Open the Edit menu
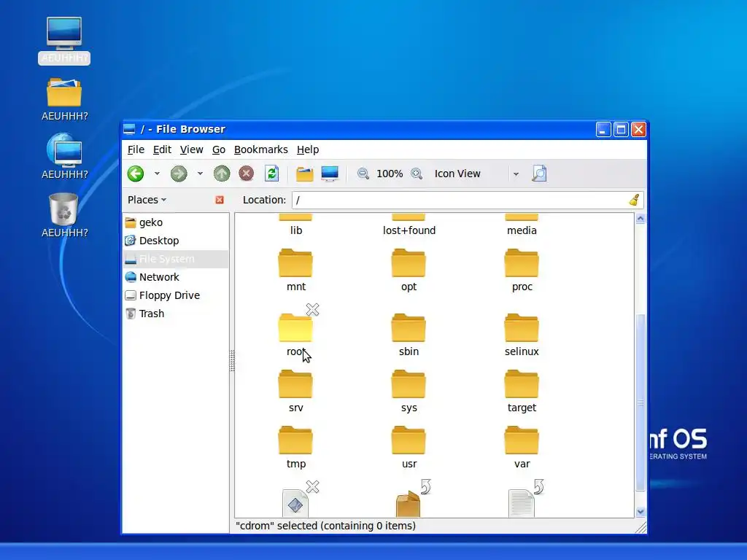The width and height of the screenshot is (747, 560). pos(162,149)
